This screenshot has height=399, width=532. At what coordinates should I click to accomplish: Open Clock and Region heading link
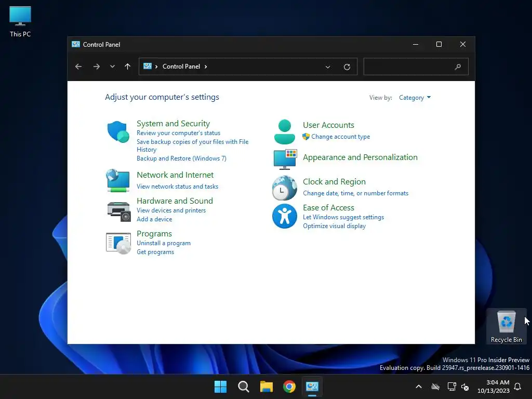(334, 181)
